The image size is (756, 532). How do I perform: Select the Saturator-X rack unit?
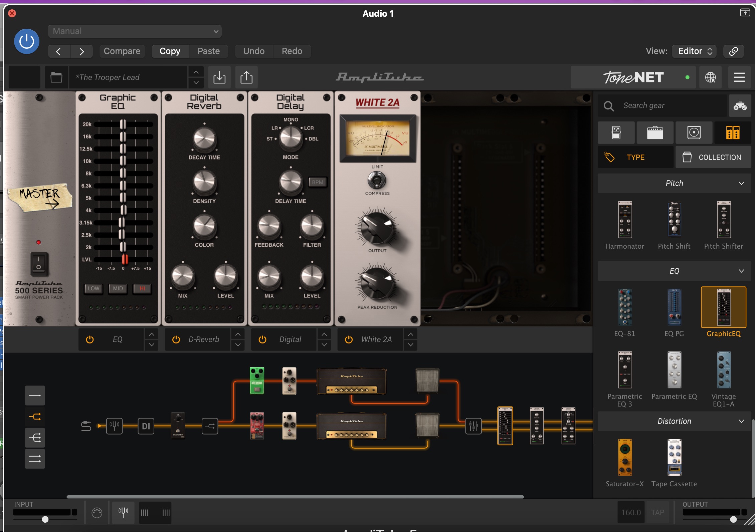(x=625, y=457)
